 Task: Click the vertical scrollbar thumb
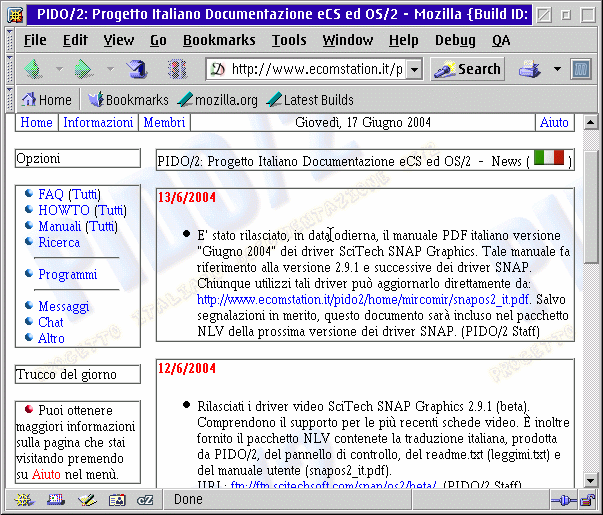(x=590, y=206)
